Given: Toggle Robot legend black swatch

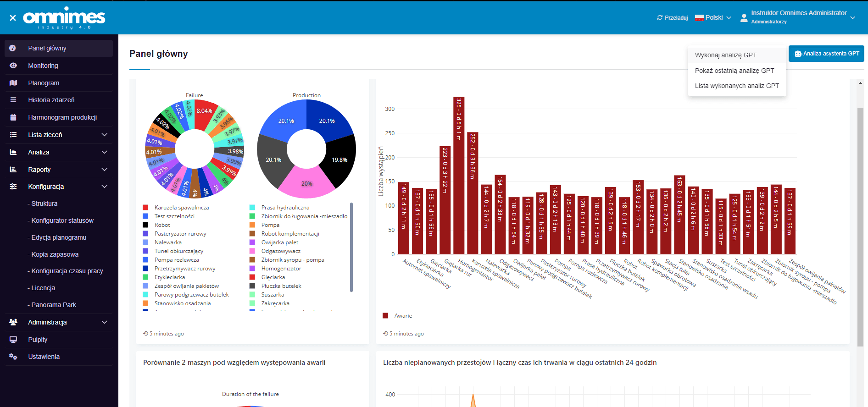Looking at the screenshot, I should point(145,225).
